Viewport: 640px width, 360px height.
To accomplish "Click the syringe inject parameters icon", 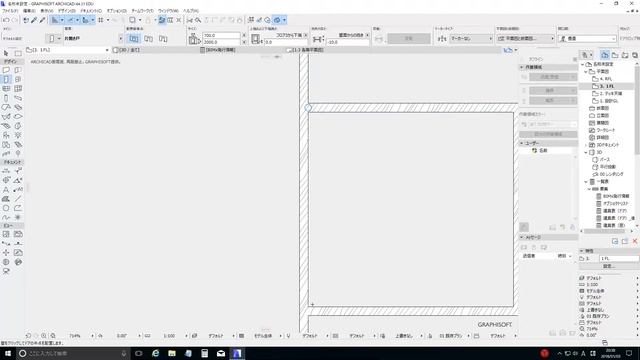I will click(42, 20).
